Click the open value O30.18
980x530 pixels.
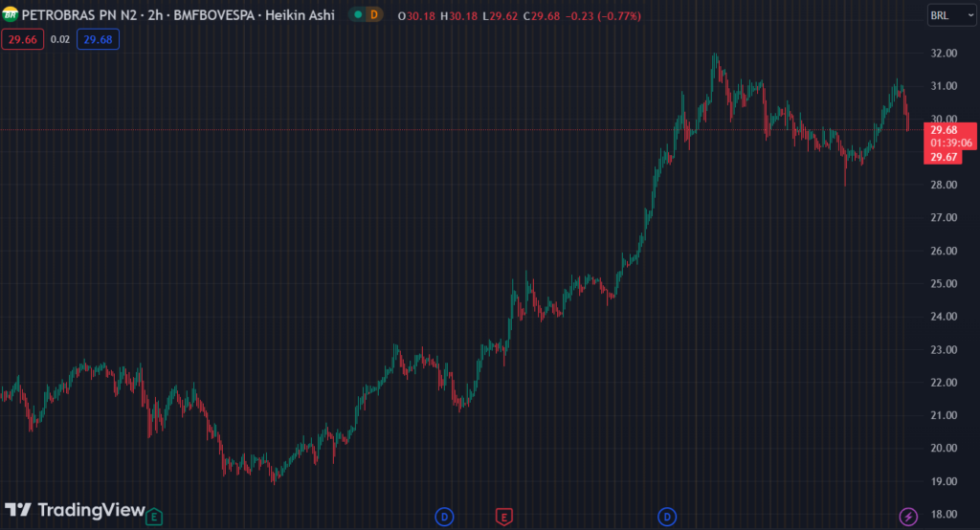pyautogui.click(x=416, y=15)
